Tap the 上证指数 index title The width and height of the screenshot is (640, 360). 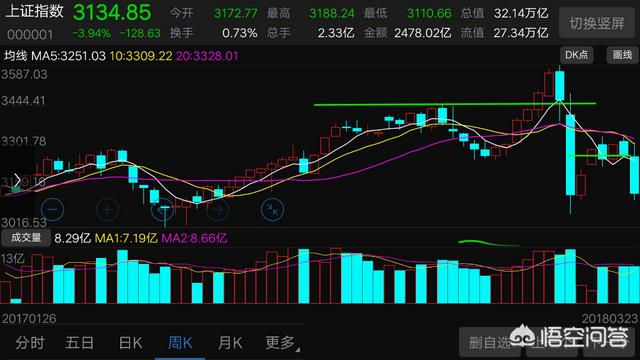35,11
